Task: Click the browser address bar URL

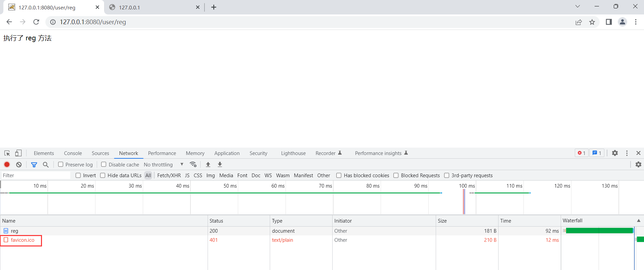Action: 93,22
